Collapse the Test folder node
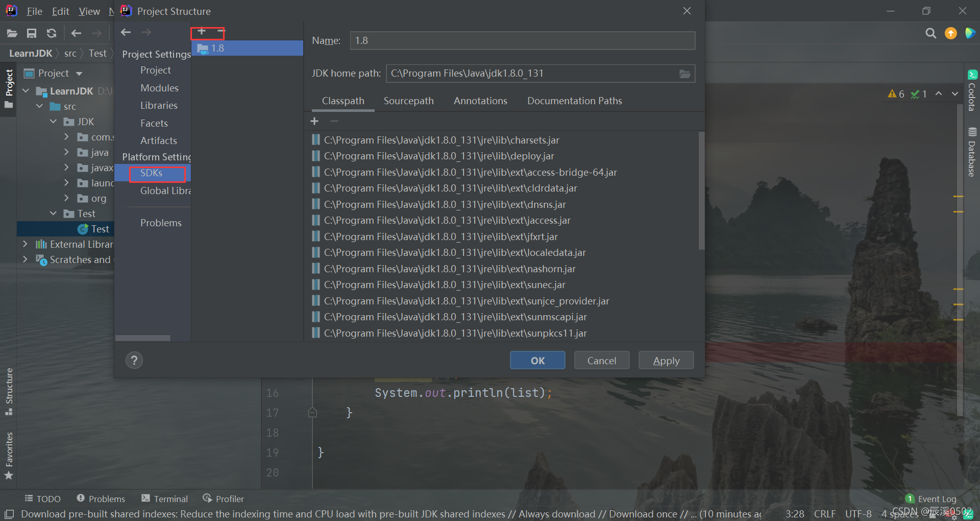Screen dimensions: 980x521 click(54, 214)
